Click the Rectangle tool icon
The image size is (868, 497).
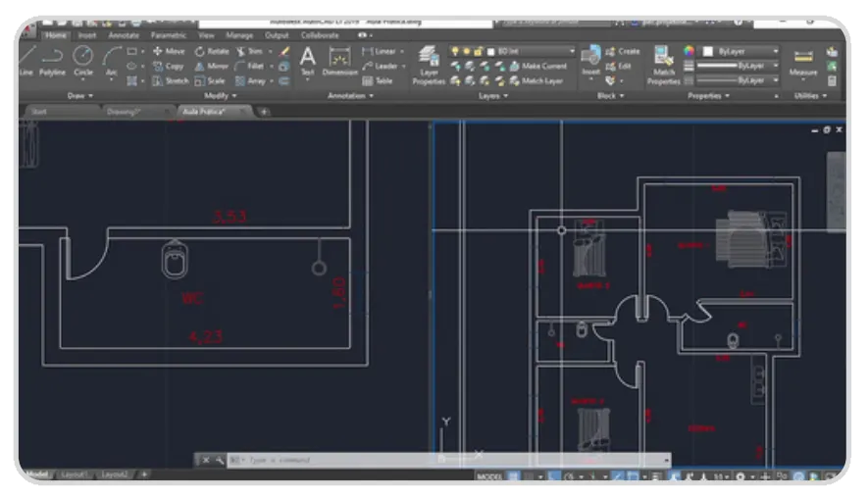pos(131,52)
